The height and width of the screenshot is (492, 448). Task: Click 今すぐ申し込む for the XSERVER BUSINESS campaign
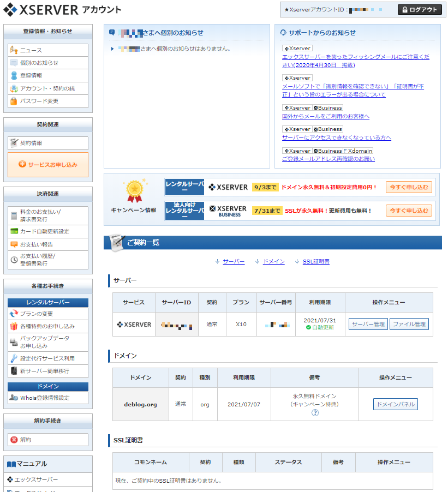click(409, 211)
